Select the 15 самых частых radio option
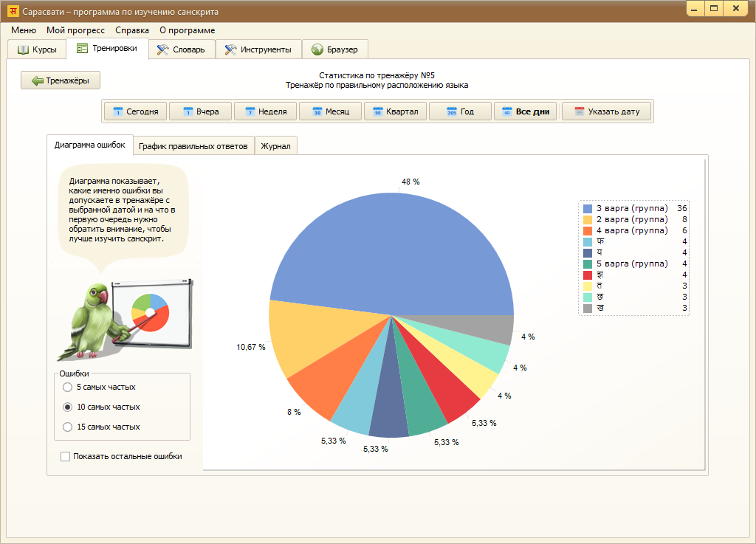Viewport: 756px width, 544px height. (68, 427)
